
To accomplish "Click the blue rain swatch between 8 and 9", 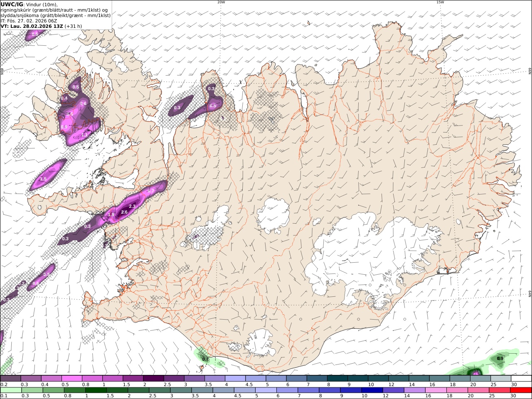I will [x=329, y=390].
